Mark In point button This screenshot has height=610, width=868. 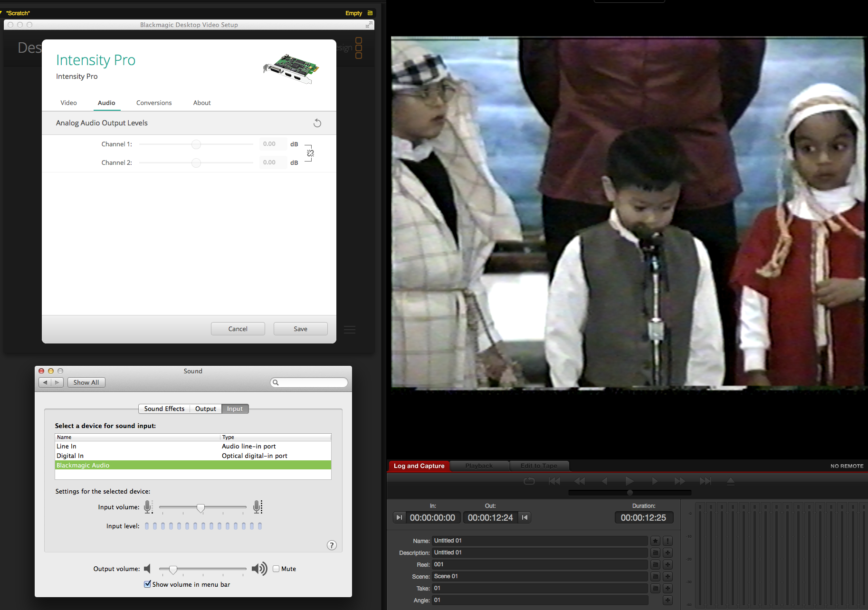coord(400,517)
